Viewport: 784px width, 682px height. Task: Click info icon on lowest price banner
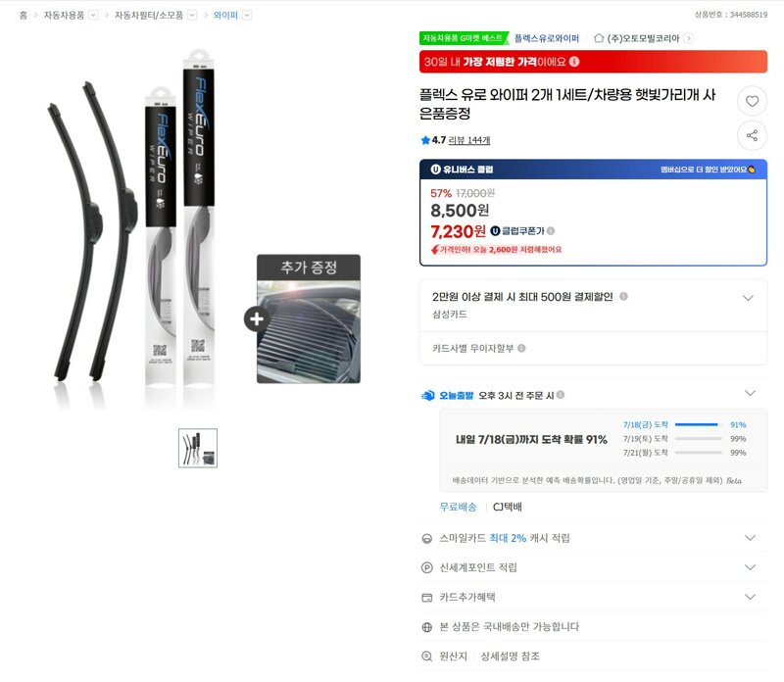tap(574, 62)
